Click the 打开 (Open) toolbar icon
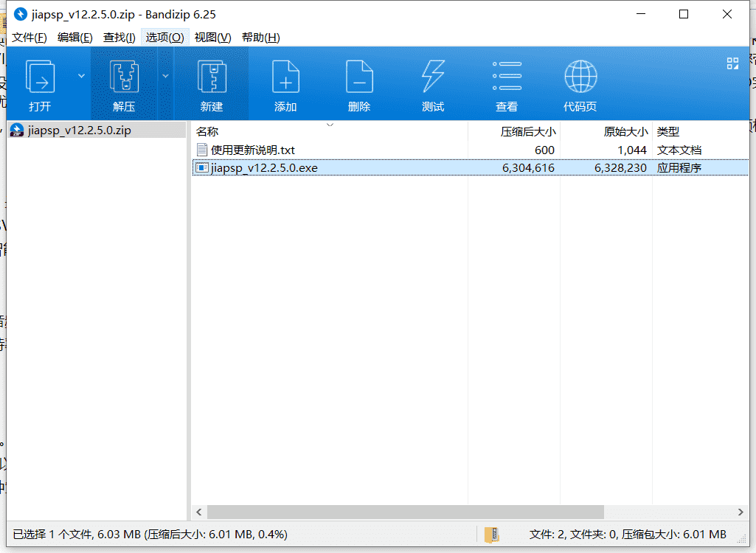 tap(40, 77)
